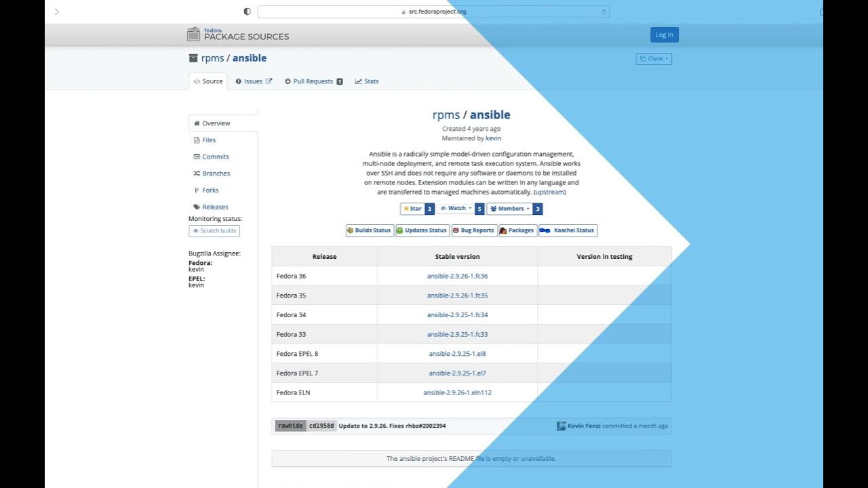Star the ansible project
The width and height of the screenshot is (868, 488).
pos(412,209)
